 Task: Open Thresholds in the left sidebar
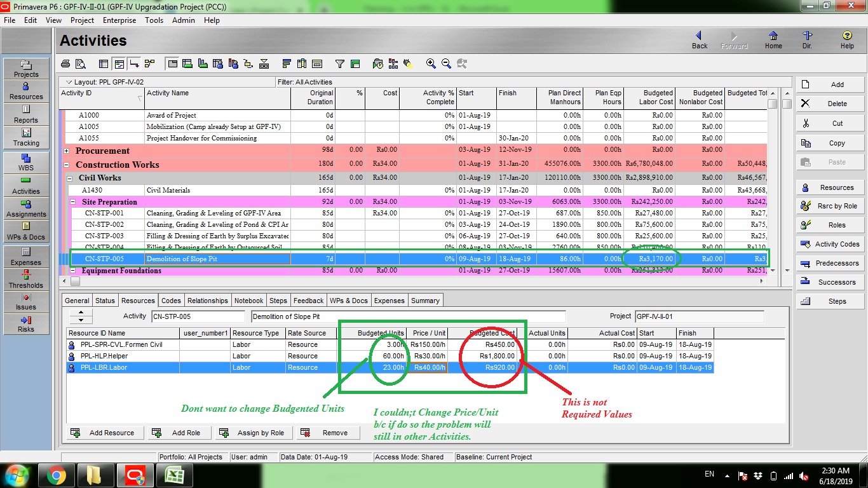(26, 280)
